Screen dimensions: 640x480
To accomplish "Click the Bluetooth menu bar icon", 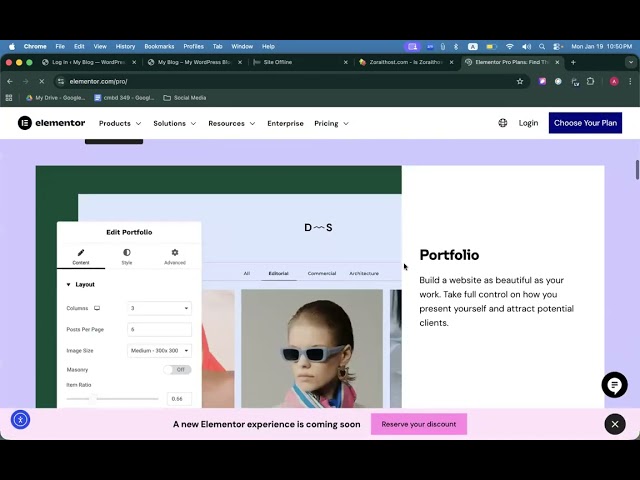I will (x=456, y=47).
